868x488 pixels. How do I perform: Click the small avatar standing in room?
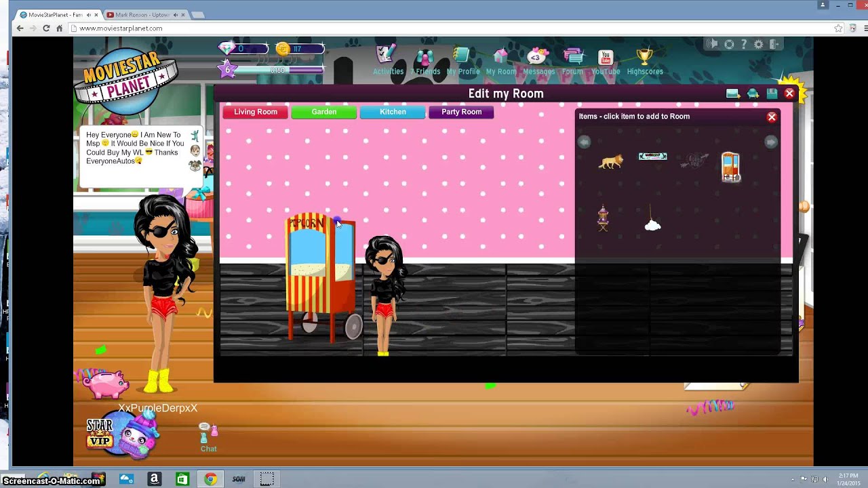pos(384,296)
